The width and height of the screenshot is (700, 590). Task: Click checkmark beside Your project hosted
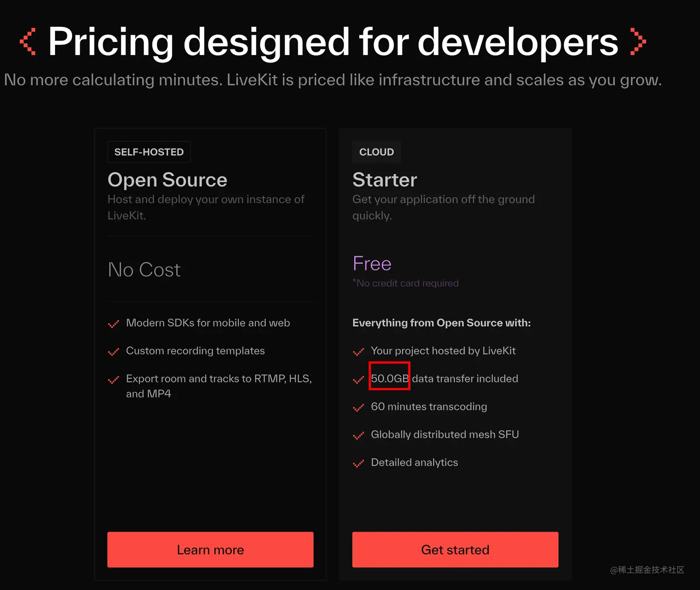point(358,352)
